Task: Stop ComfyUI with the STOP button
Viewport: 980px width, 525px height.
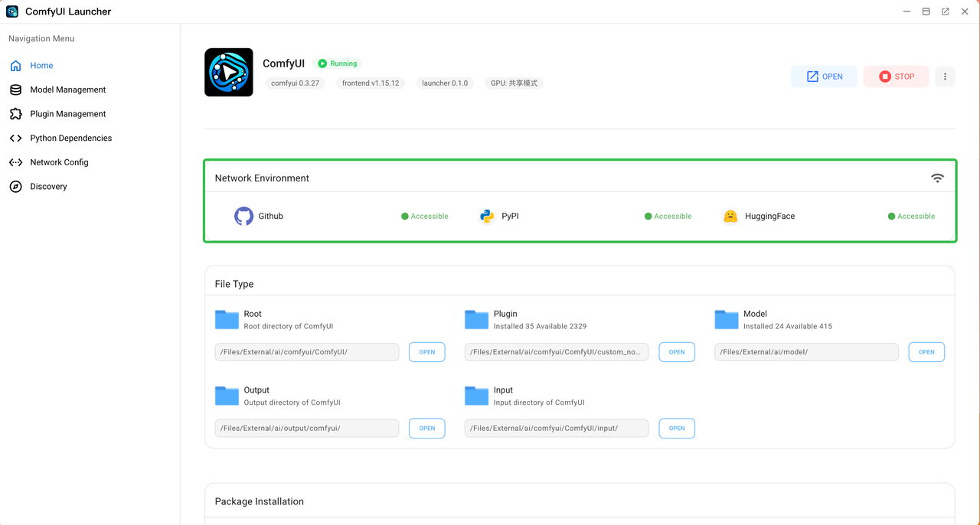Action: (x=896, y=77)
